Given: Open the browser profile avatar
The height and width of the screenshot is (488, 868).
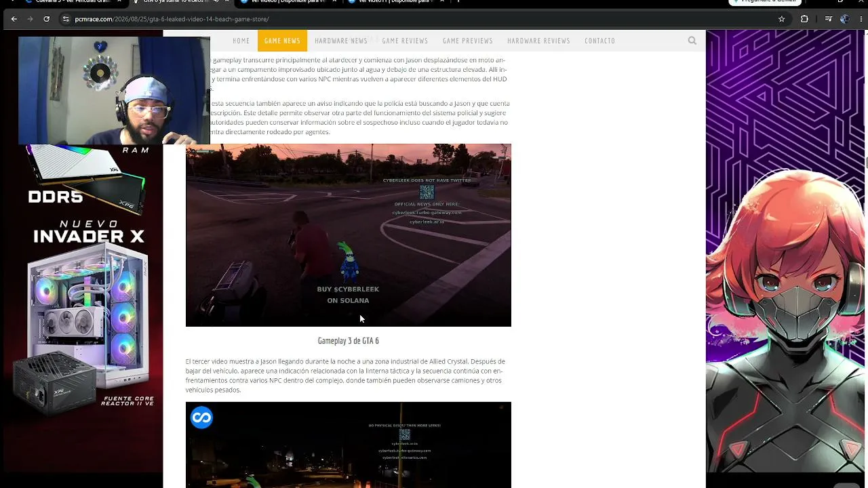Looking at the screenshot, I should tap(844, 19).
